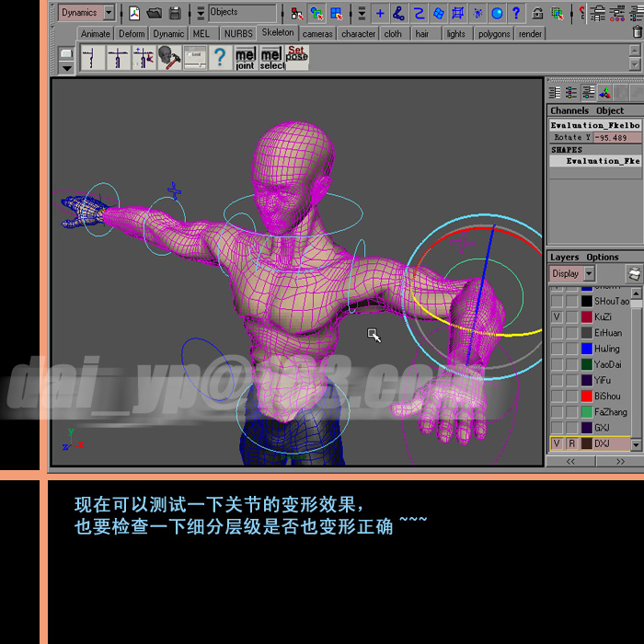Switch to the polygons shelf tab
Image resolution: width=644 pixels, height=644 pixels.
tap(494, 34)
